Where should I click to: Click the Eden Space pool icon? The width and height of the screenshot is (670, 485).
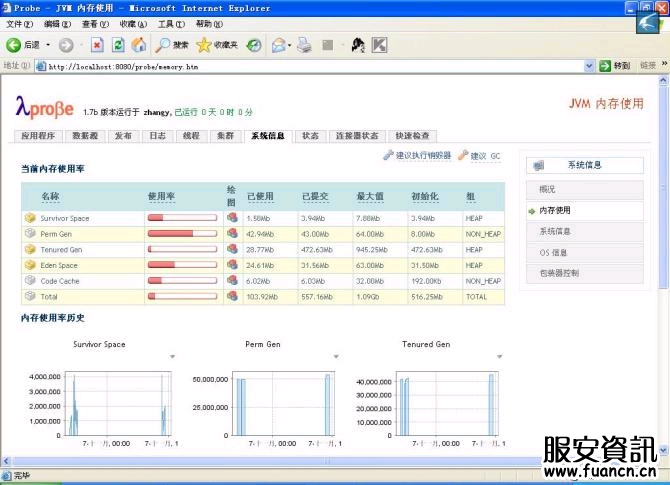[x=30, y=265]
